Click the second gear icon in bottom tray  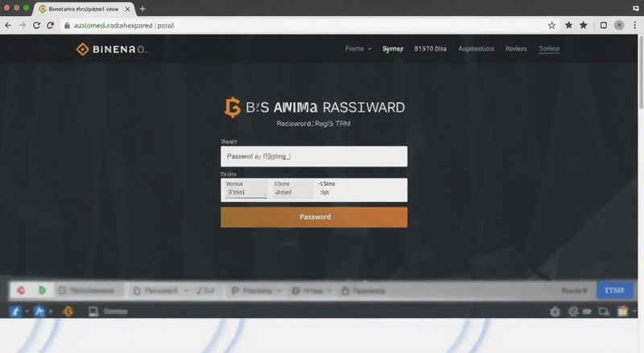[x=573, y=311]
